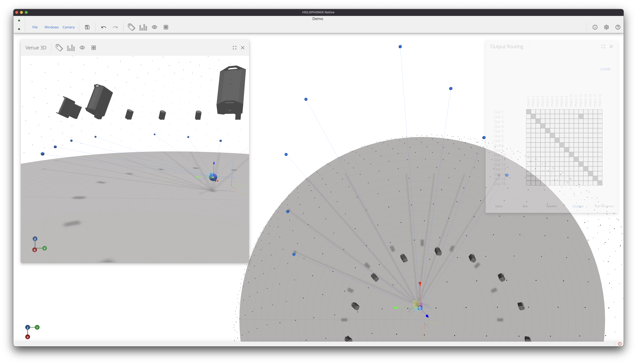The height and width of the screenshot is (364, 637).
Task: Open the help question-mark icon
Action: click(618, 27)
